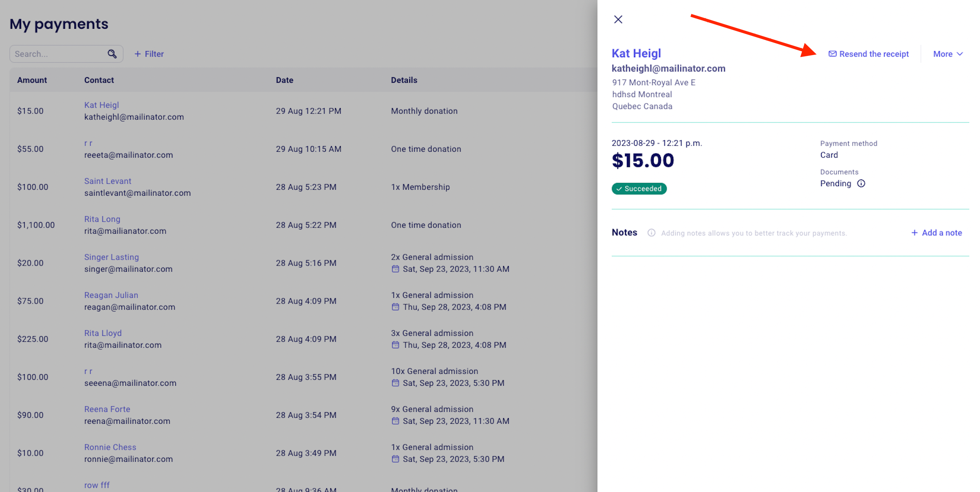The width and height of the screenshot is (980, 492).
Task: Click calendar icon in Reagan Julian's row
Action: (x=395, y=307)
